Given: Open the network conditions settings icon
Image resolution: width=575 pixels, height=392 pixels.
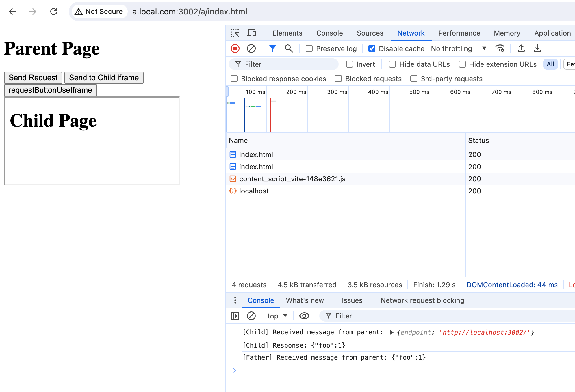Looking at the screenshot, I should point(500,48).
